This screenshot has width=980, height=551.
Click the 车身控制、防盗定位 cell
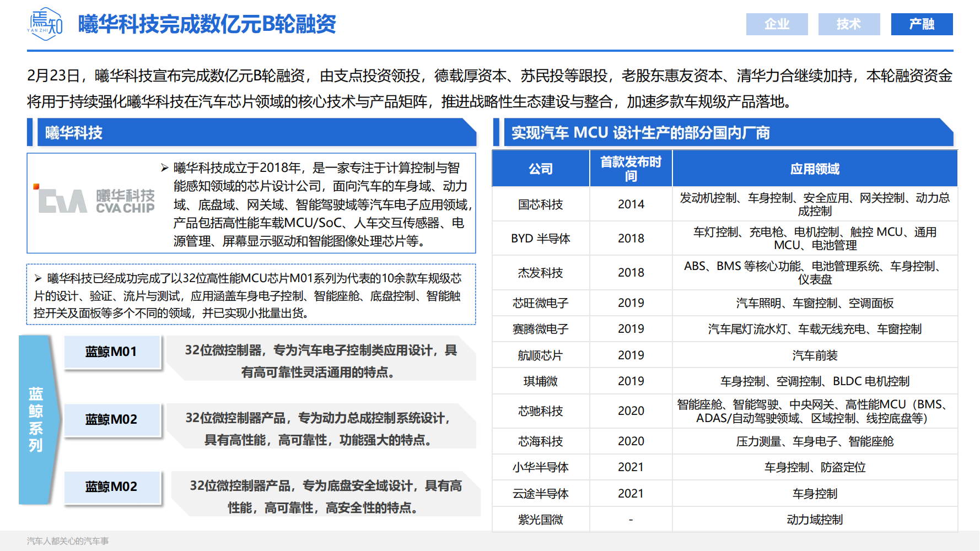(x=815, y=467)
